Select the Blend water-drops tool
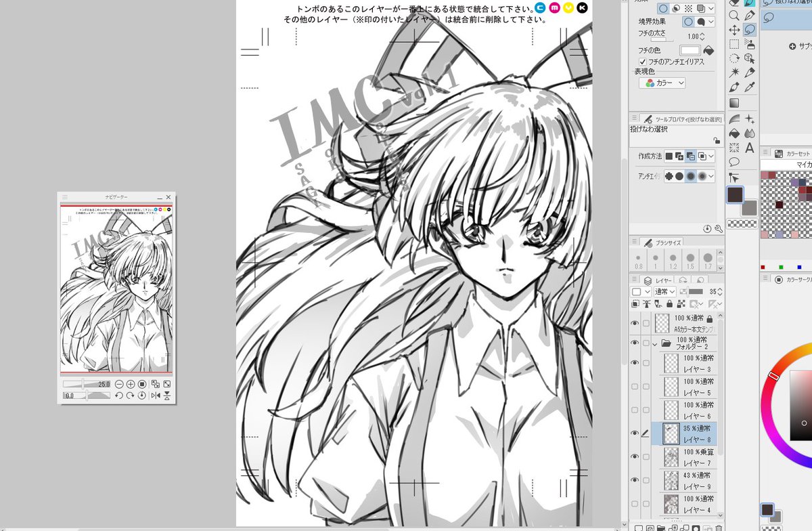812x531 pixels. pyautogui.click(x=750, y=133)
